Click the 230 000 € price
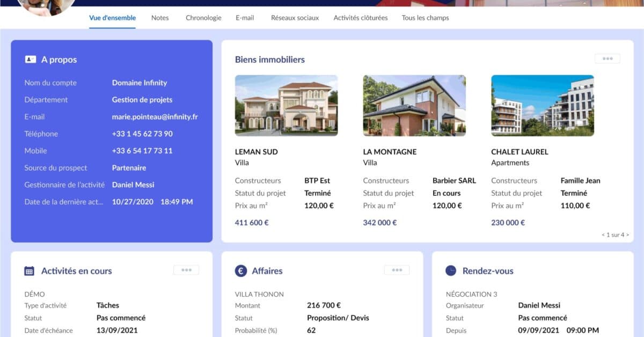 click(508, 223)
